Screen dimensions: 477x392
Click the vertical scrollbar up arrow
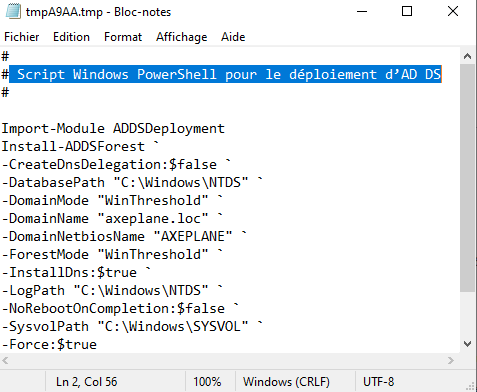[x=467, y=56]
